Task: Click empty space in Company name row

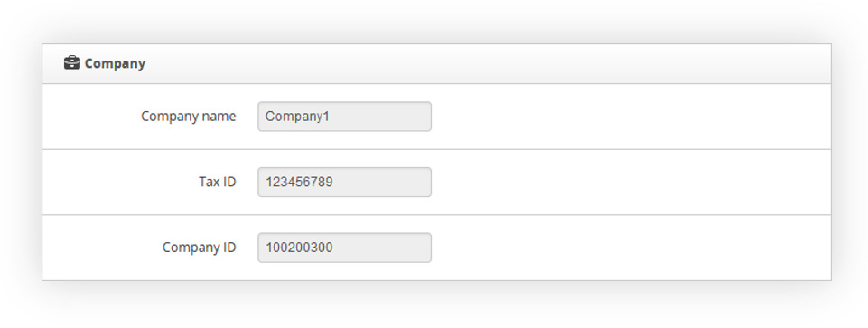Action: coord(631,117)
